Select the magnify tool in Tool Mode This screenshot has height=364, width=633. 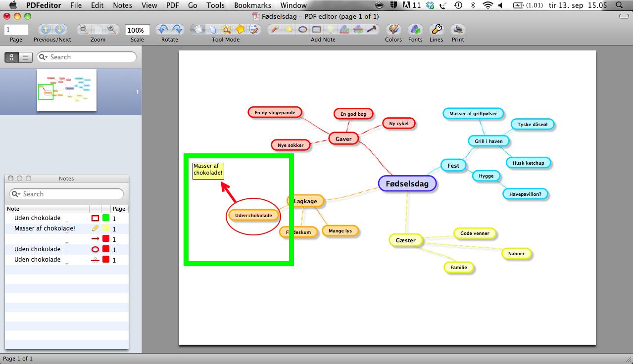coord(226,30)
